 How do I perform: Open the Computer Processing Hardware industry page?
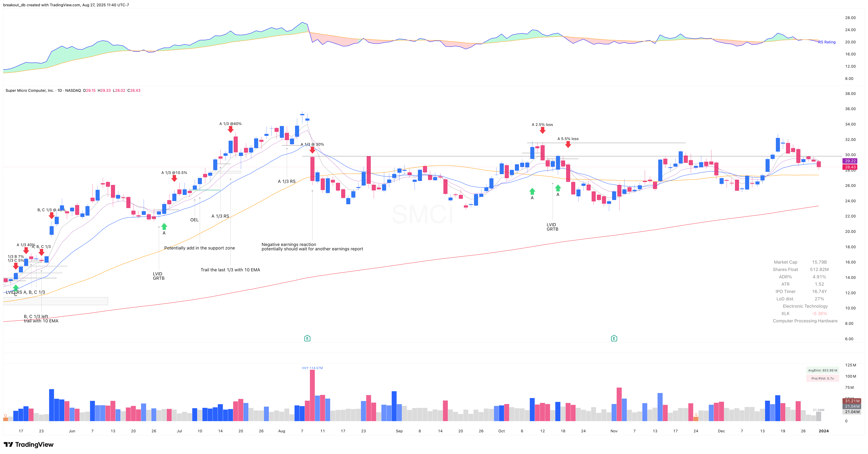pyautogui.click(x=805, y=321)
